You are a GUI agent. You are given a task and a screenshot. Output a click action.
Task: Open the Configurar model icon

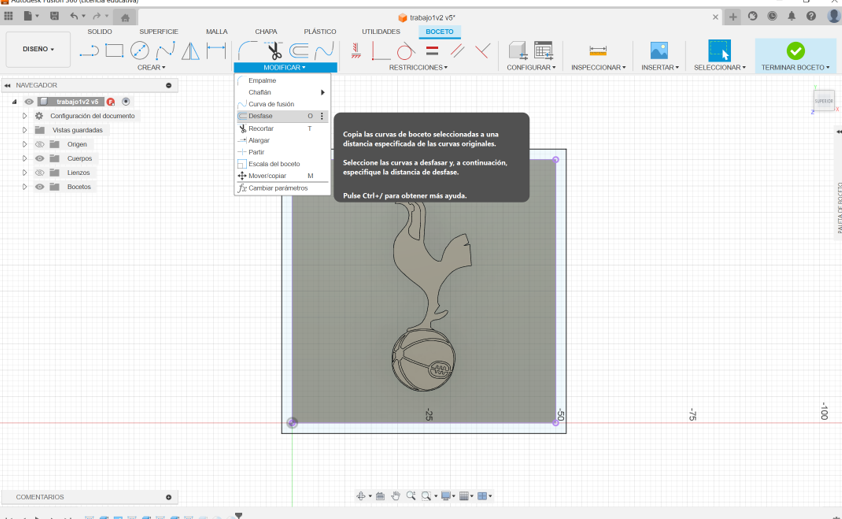(x=518, y=51)
